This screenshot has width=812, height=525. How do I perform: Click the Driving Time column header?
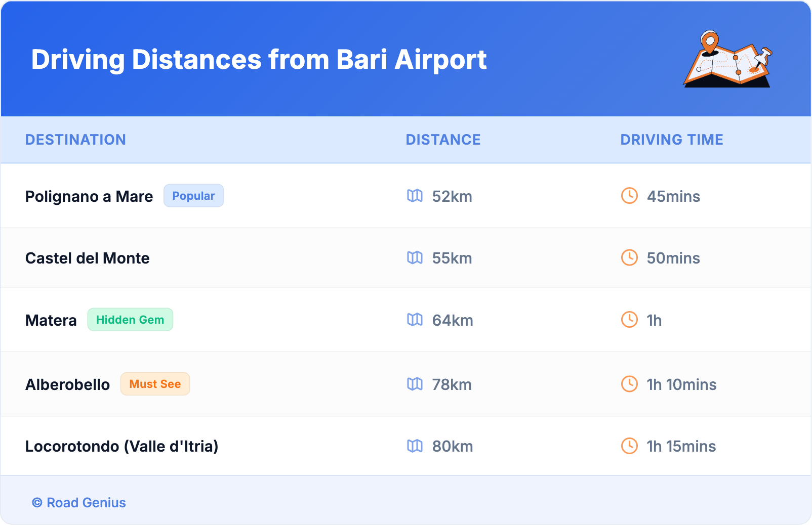[671, 140]
